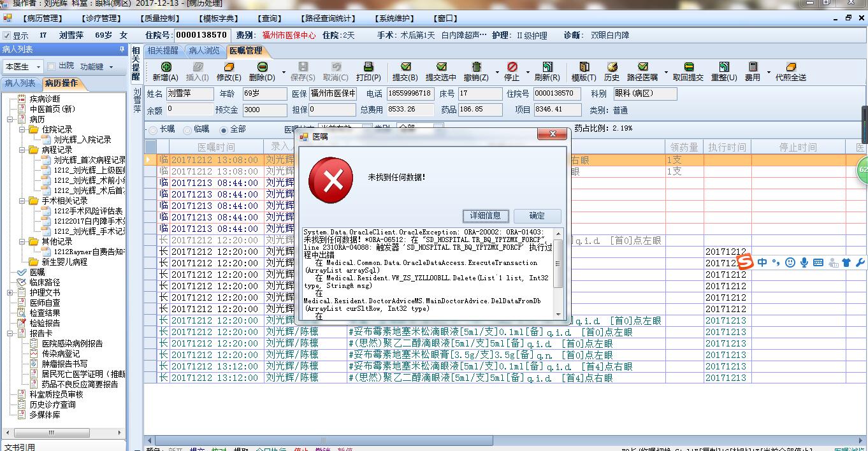Collapse the 手术相关记录 folder node
868x451 pixels.
point(21,201)
